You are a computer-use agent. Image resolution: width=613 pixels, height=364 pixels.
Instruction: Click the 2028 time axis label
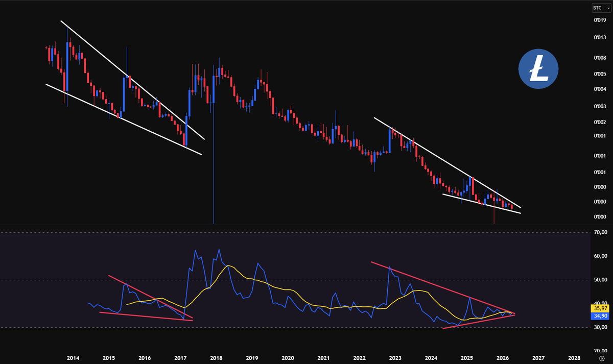(574, 358)
